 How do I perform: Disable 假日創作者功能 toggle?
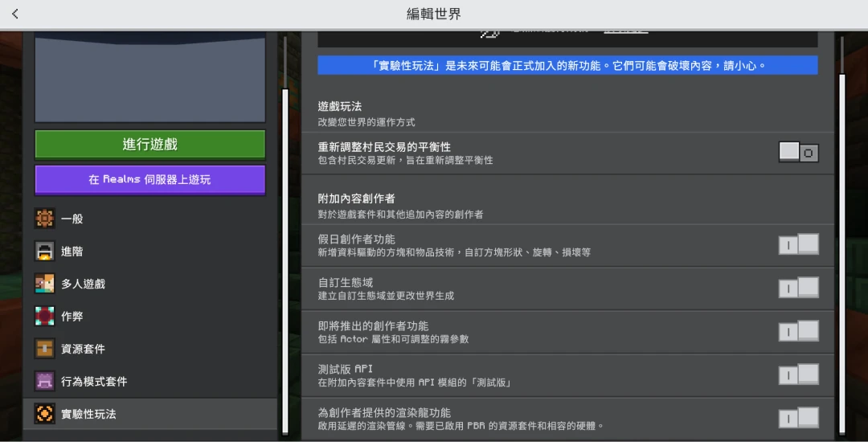click(x=798, y=245)
